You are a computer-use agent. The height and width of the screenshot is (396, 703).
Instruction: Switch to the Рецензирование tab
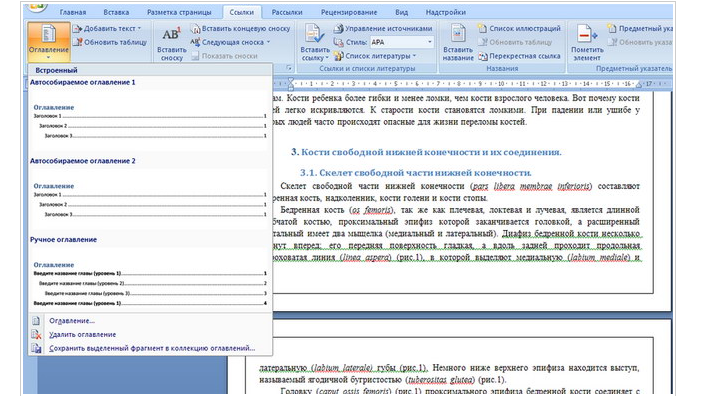point(349,13)
